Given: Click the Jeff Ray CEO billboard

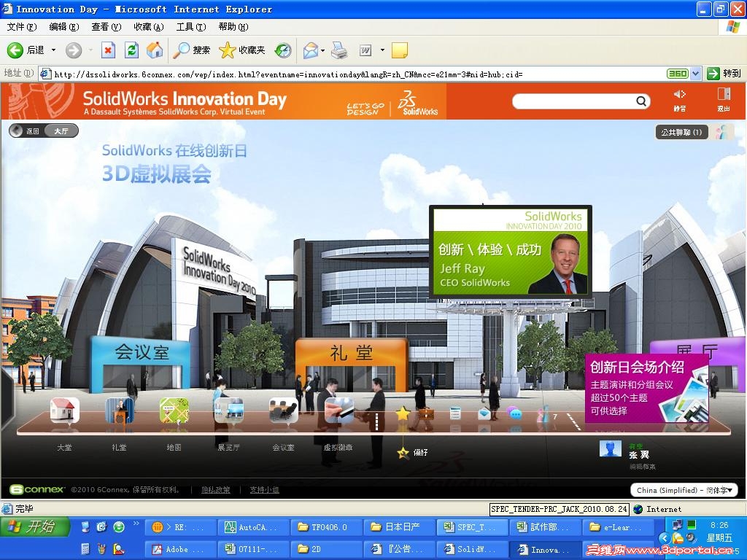Looking at the screenshot, I should pos(510,252).
